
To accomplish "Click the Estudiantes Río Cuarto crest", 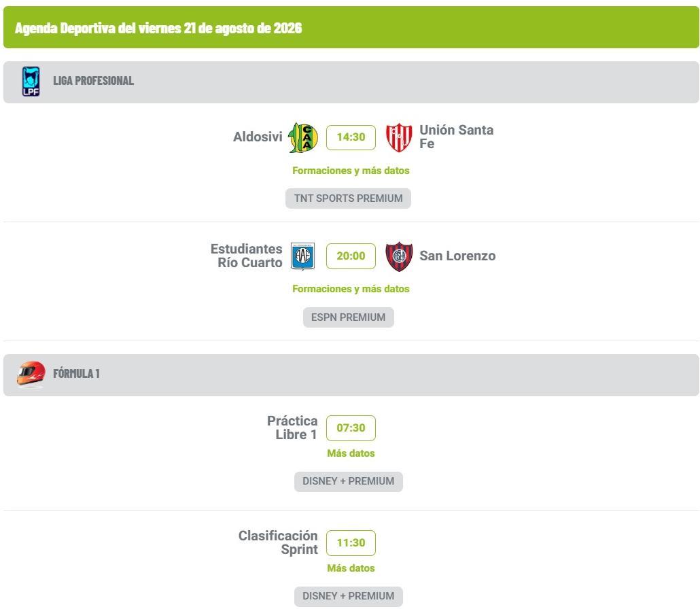I will (x=302, y=256).
